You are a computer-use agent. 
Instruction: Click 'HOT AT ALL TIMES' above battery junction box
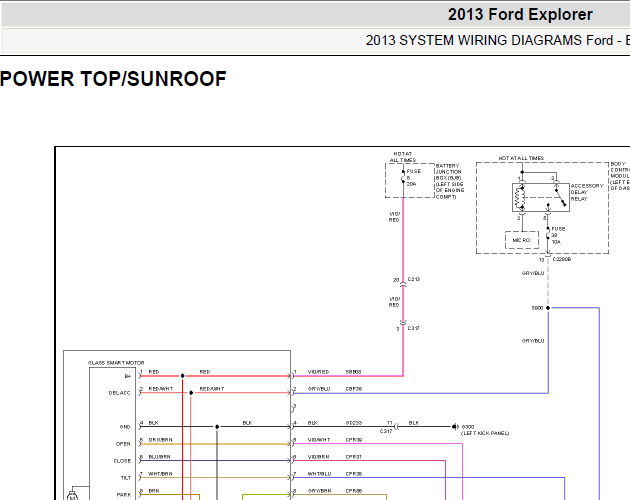[x=403, y=157]
